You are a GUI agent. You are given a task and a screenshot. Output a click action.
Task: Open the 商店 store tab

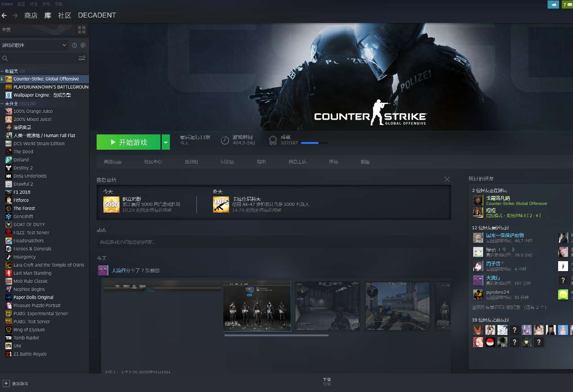(x=31, y=15)
